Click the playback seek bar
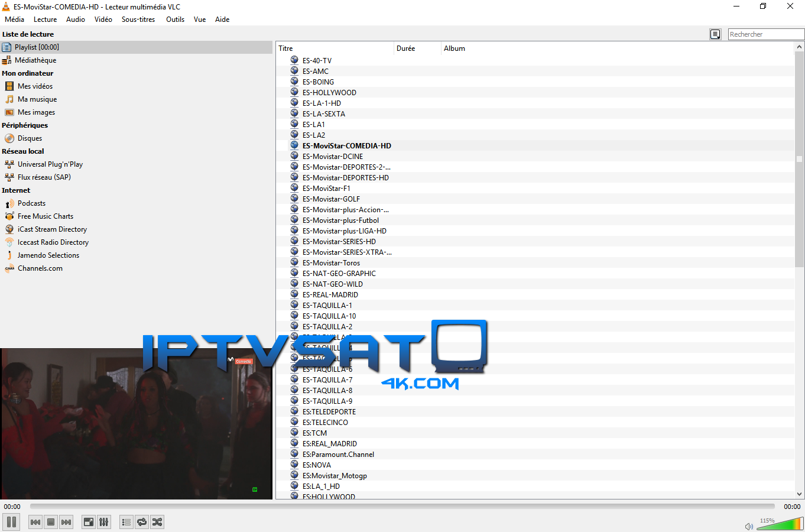 coord(402,507)
